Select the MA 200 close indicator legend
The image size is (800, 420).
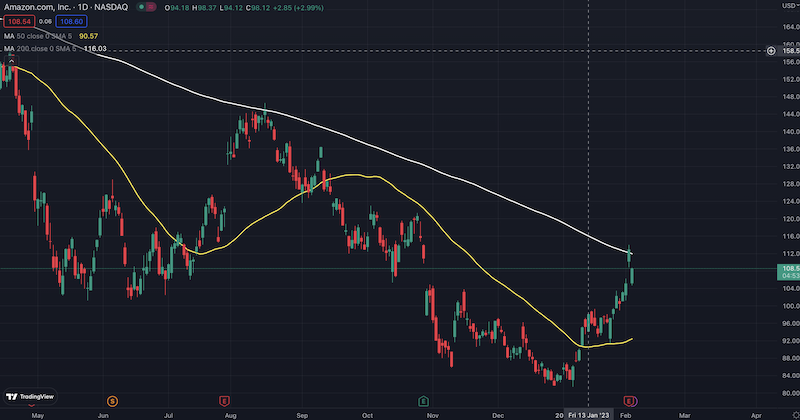click(x=40, y=48)
